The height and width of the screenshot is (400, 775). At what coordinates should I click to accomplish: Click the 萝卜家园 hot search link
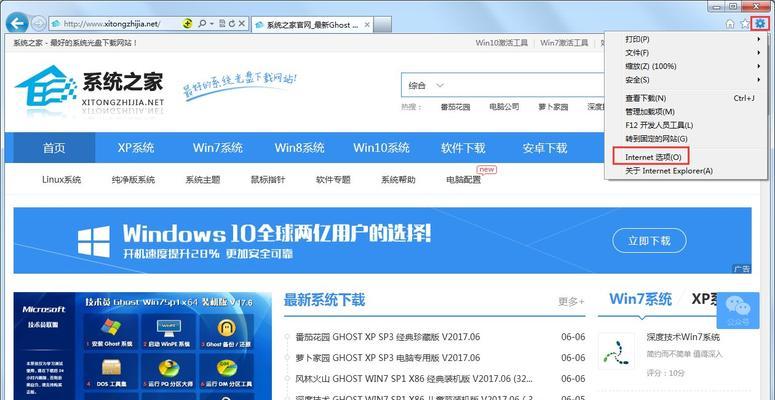[x=553, y=107]
